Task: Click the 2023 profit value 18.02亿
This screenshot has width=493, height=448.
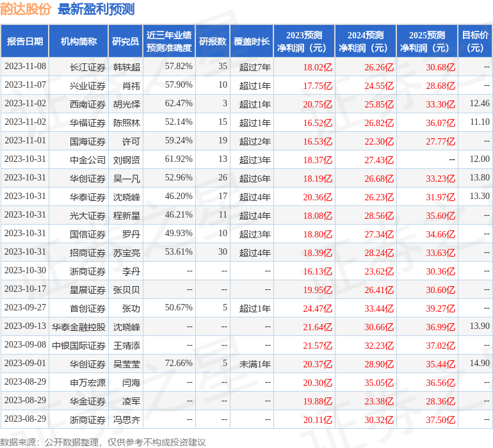Action: pyautogui.click(x=318, y=67)
